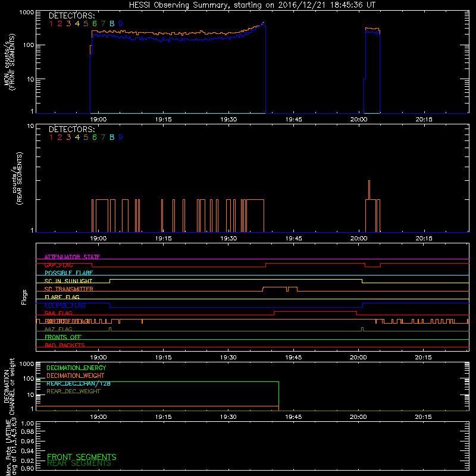Select the DECIMATION_ENERGY legend label
This screenshot has width=476, height=476.
76,368
